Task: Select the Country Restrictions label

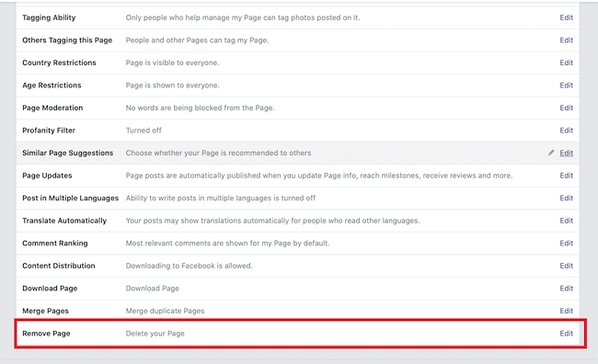Action: [x=59, y=63]
